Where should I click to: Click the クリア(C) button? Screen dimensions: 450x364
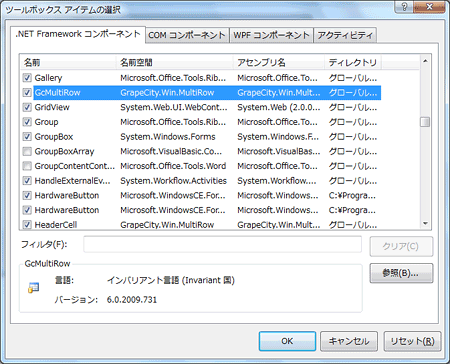pos(401,246)
